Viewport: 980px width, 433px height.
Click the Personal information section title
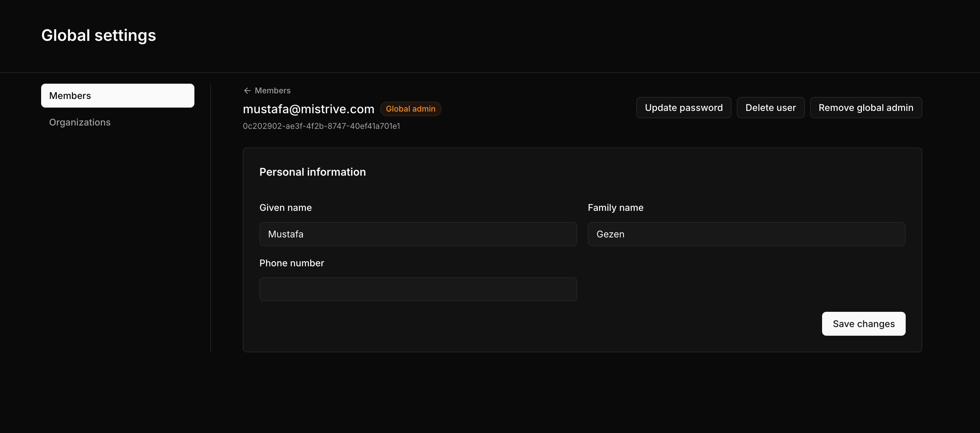[312, 172]
